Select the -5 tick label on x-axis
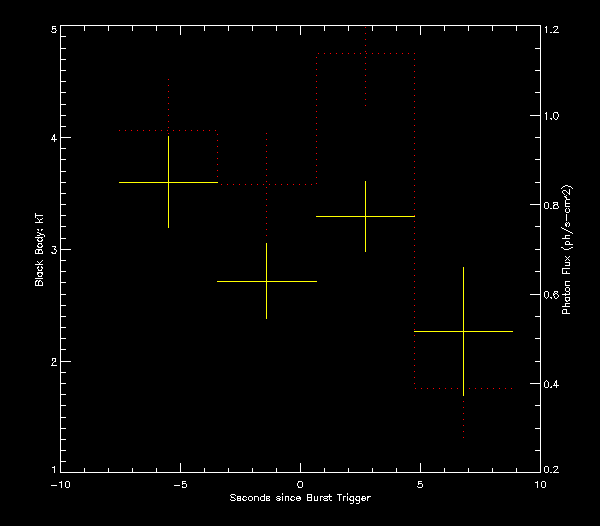Viewport: 600px width, 526px height. point(178,485)
